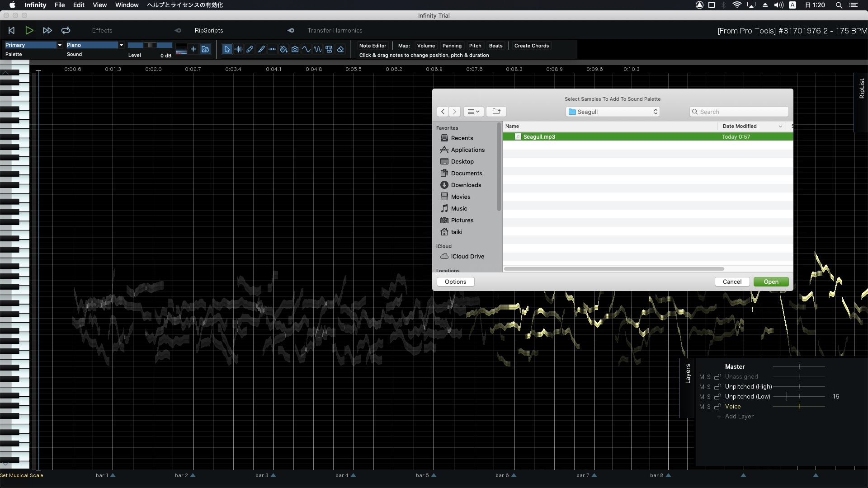Choose the vibrato wave tool
The height and width of the screenshot is (488, 868).
pyautogui.click(x=318, y=49)
